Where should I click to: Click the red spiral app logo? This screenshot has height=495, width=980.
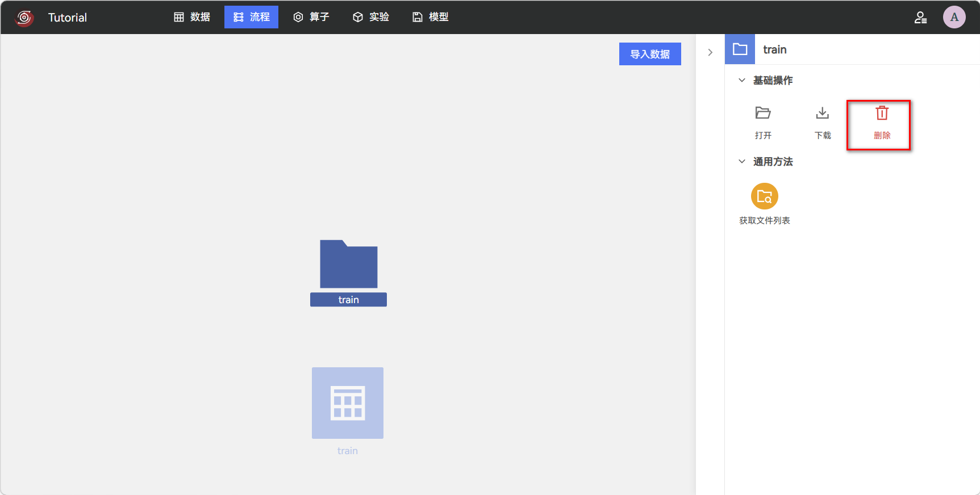pyautogui.click(x=24, y=18)
